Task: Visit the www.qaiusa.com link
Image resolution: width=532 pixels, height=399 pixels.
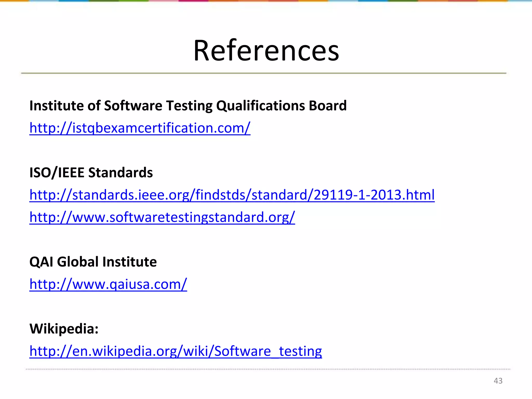Action: 108,284
